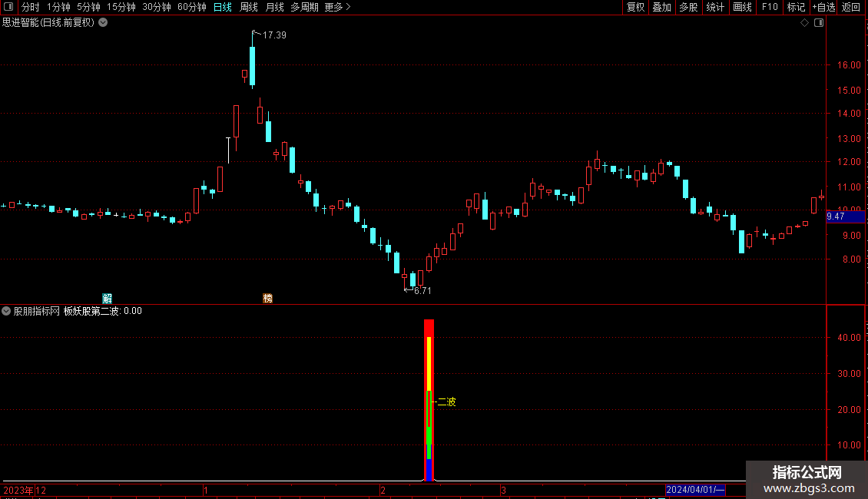This screenshot has width=868, height=499.
Task: Open the dropdown beside 思进智能 title
Action: pyautogui.click(x=103, y=23)
